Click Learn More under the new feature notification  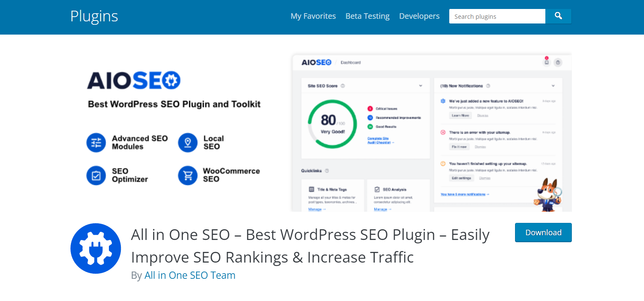pos(460,116)
